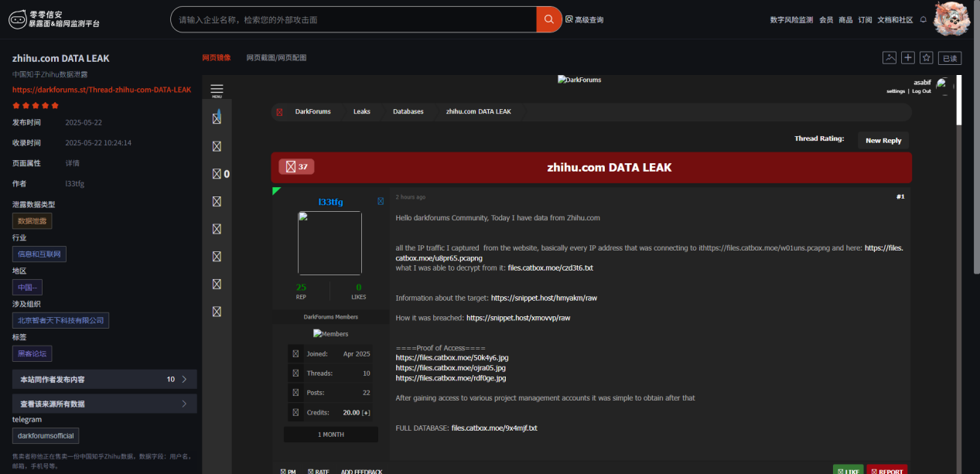
Task: Click the status icon beside username l33tfg
Action: (x=381, y=202)
